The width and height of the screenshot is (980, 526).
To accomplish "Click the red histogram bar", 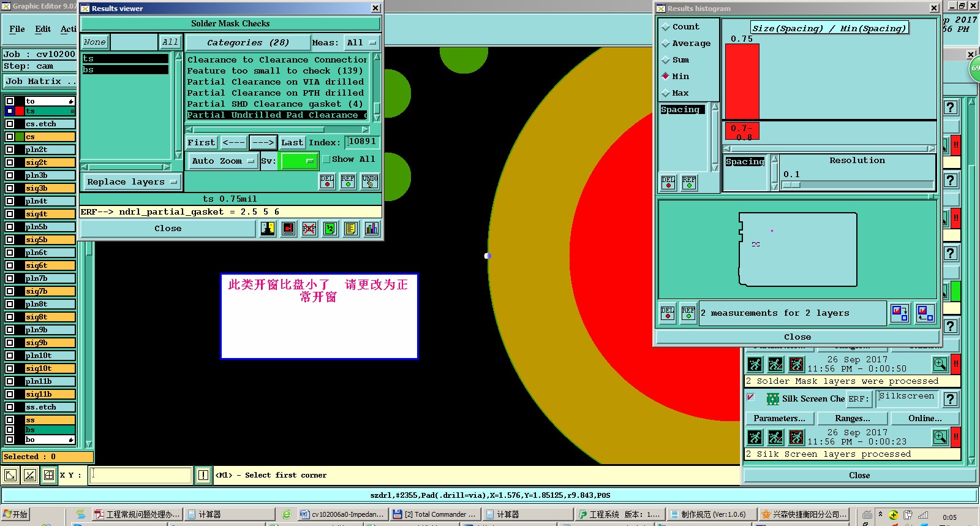I will 742,81.
